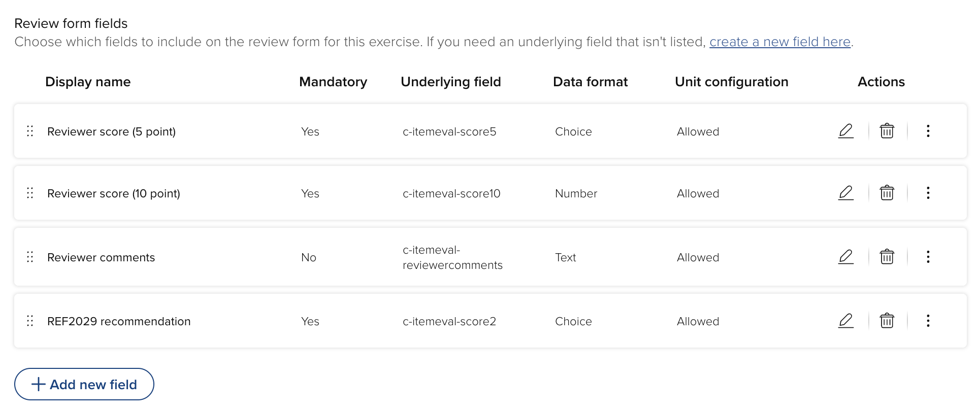Delete the REF2029 recommendation field
Image resolution: width=980 pixels, height=411 pixels.
tap(887, 321)
